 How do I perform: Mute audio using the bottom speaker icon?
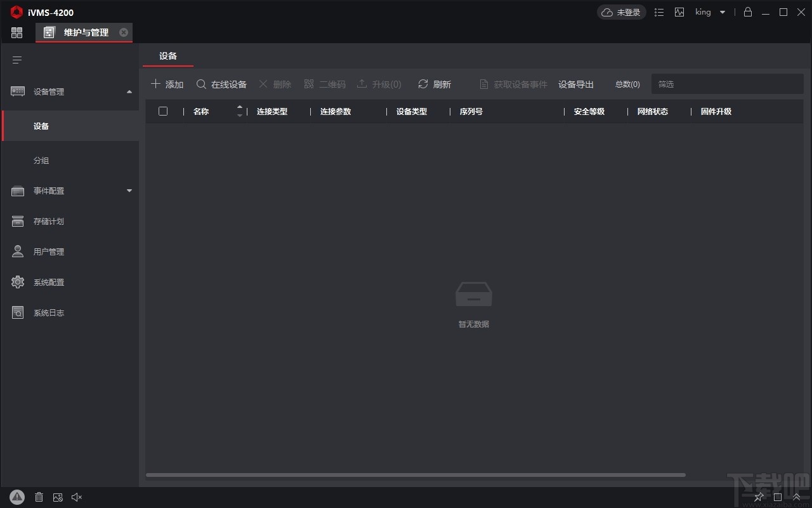pos(77,497)
